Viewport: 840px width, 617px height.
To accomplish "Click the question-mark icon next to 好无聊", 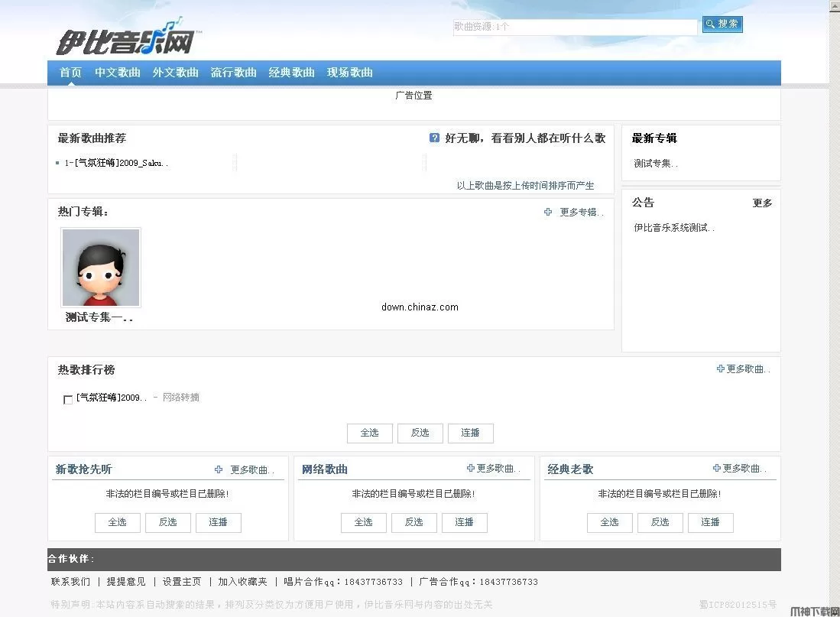I will [x=435, y=138].
